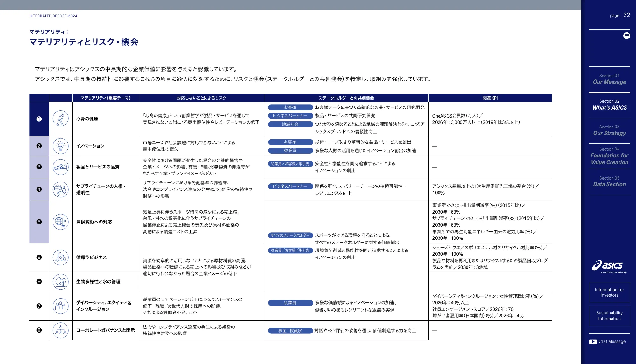Screen dimensions: 636x364
Task: Click the sneaker product quality icon
Action: [x=60, y=167]
